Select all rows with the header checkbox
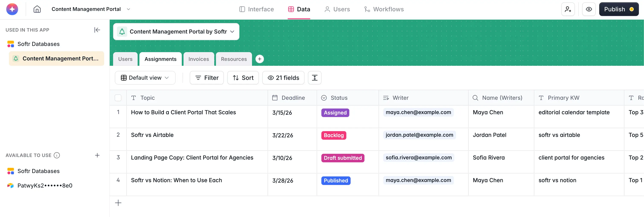644x217 pixels. (x=118, y=98)
